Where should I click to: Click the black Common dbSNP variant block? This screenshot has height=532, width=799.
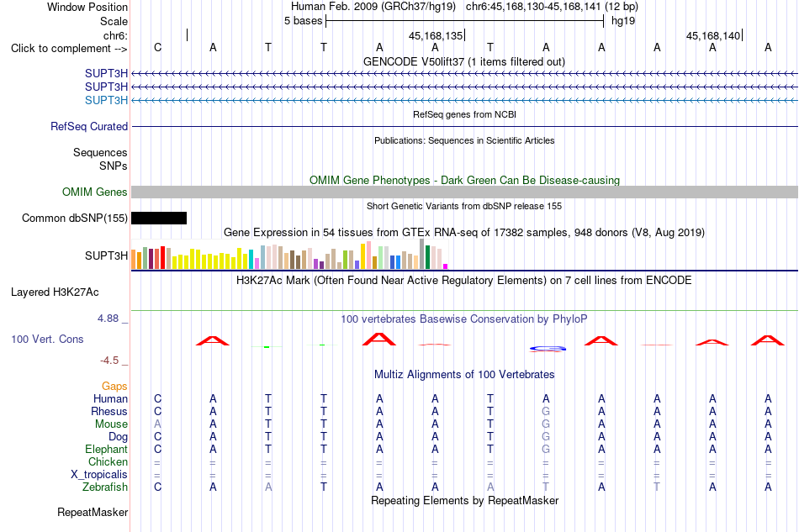coord(159,218)
